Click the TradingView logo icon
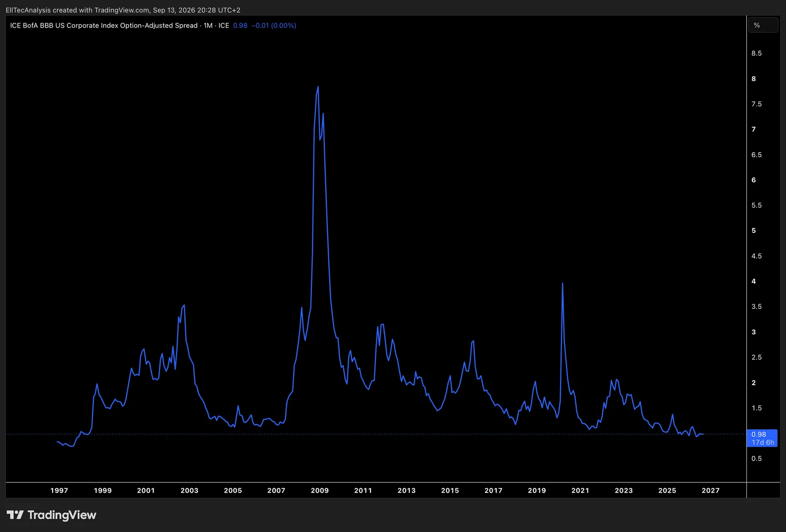Image resolution: width=786 pixels, height=532 pixels. pos(15,515)
